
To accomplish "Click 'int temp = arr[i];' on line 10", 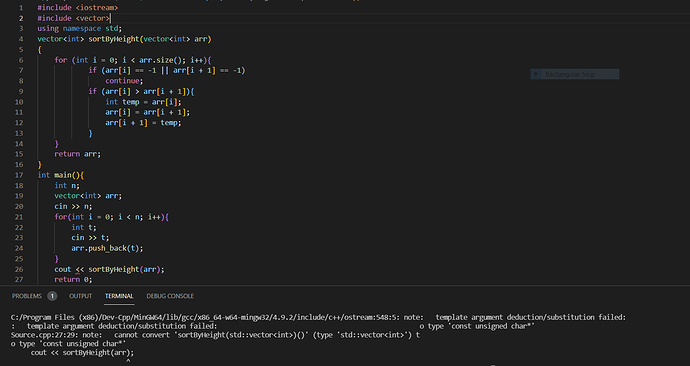I will coord(143,102).
